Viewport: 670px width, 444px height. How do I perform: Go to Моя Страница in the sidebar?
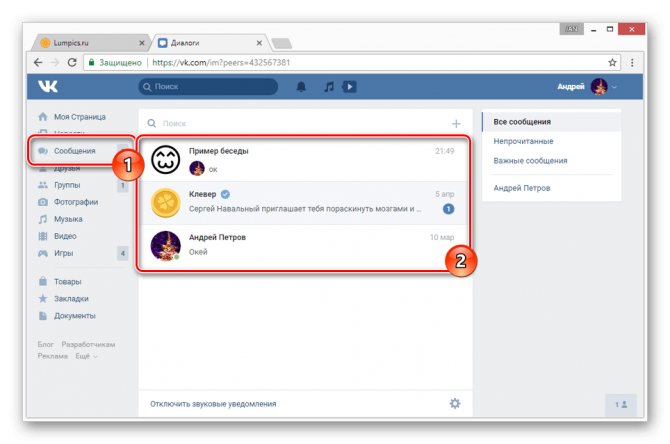[79, 117]
